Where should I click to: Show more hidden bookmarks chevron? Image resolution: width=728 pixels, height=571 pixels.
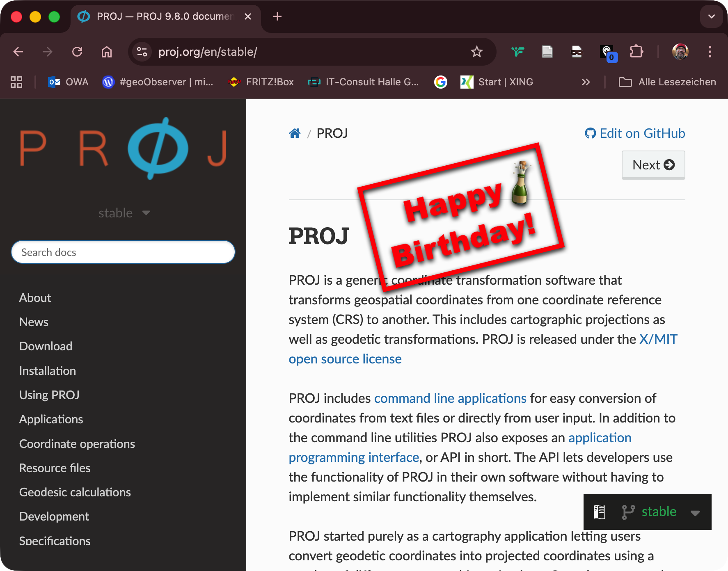click(586, 82)
